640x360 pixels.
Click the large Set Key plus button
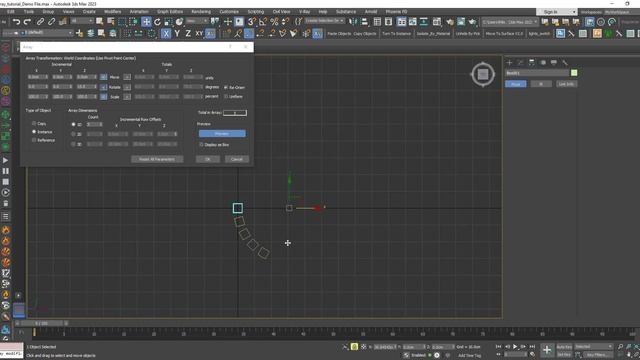547,350
